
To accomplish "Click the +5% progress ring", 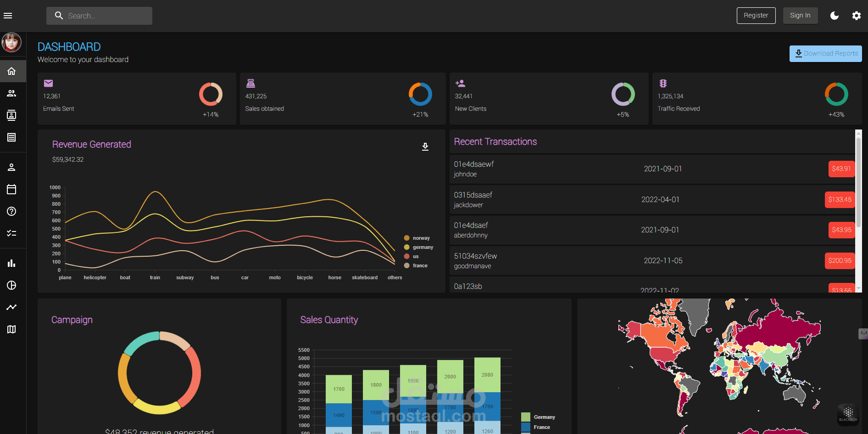I will [x=623, y=94].
